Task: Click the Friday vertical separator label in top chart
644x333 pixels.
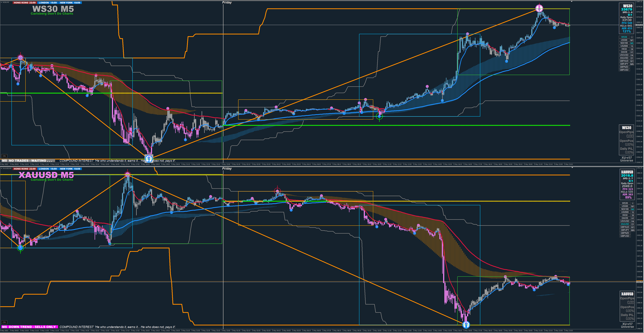Action: point(227,3)
